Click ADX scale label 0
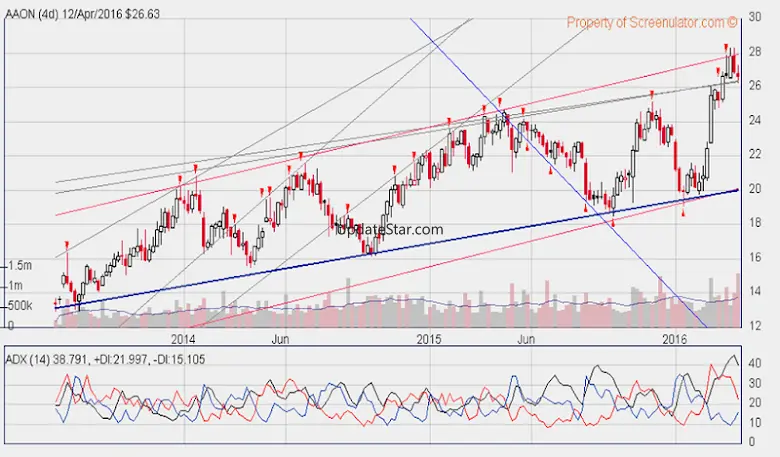The height and width of the screenshot is (457, 780). coord(752,442)
